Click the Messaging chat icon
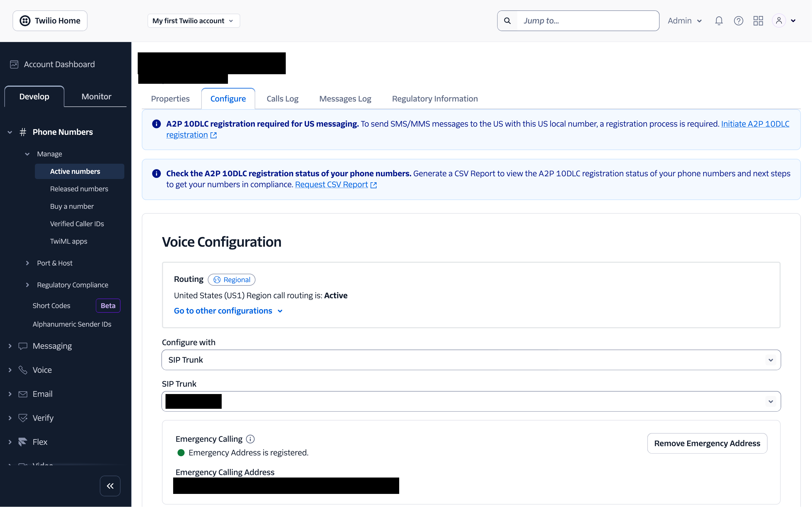Viewport: 812px width, 507px height. point(23,346)
